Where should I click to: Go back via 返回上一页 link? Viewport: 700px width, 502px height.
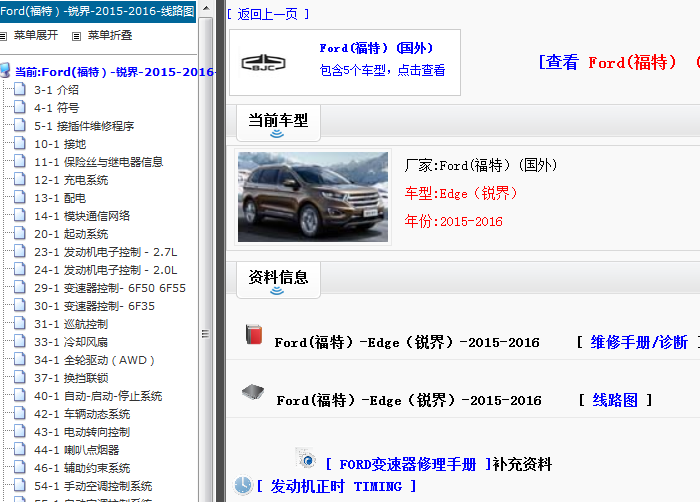click(268, 14)
